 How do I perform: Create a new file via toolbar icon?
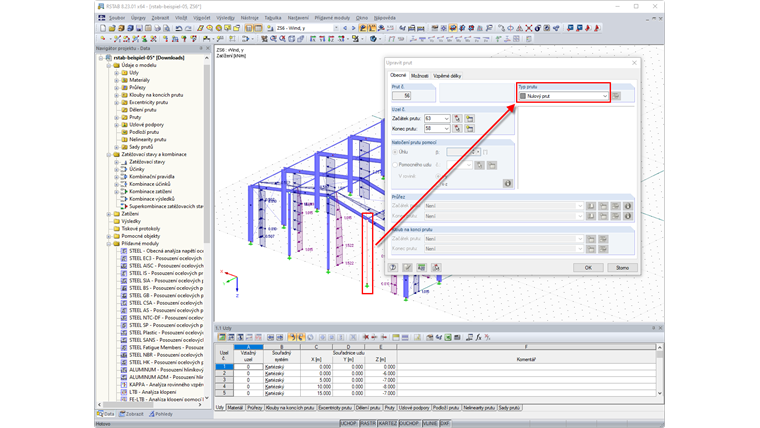pyautogui.click(x=103, y=28)
